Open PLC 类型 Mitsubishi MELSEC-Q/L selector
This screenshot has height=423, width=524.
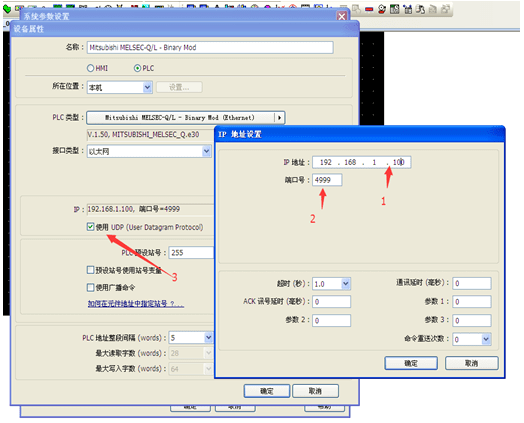tap(185, 118)
